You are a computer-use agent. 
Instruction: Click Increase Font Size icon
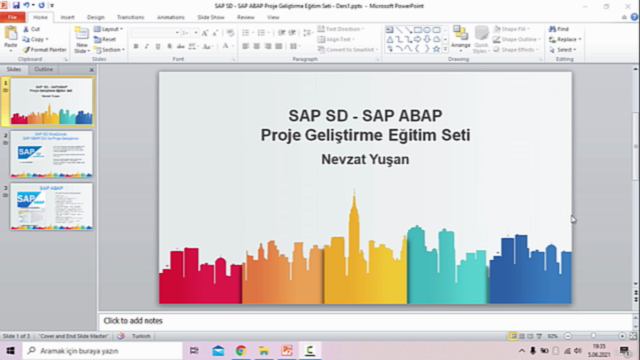(x=204, y=33)
